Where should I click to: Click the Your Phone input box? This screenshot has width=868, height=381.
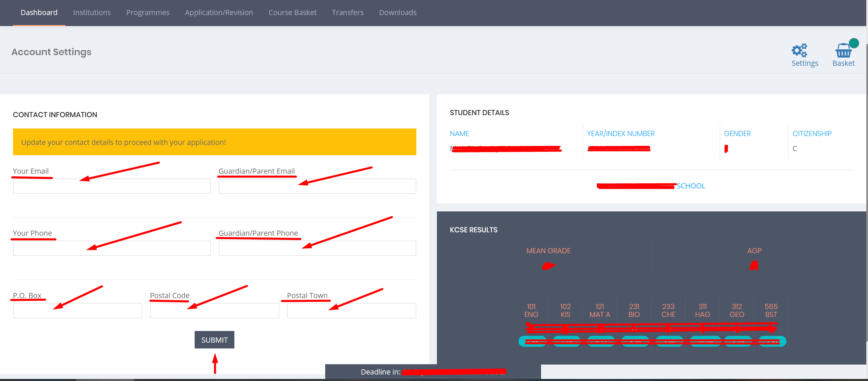(x=112, y=248)
